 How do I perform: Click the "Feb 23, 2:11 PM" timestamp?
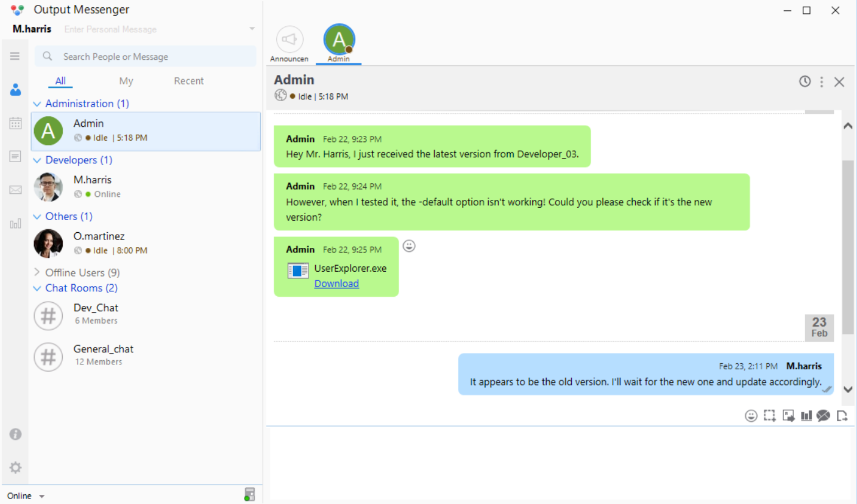(748, 366)
